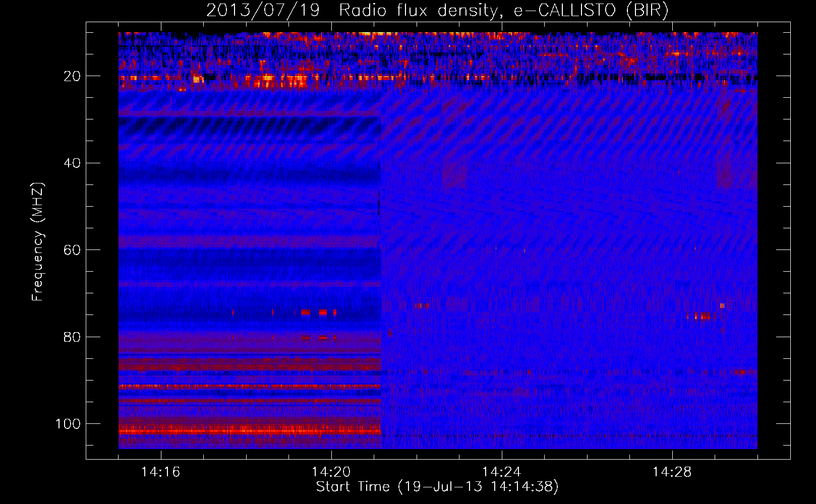Click the "100" frequency tick label

[68, 424]
